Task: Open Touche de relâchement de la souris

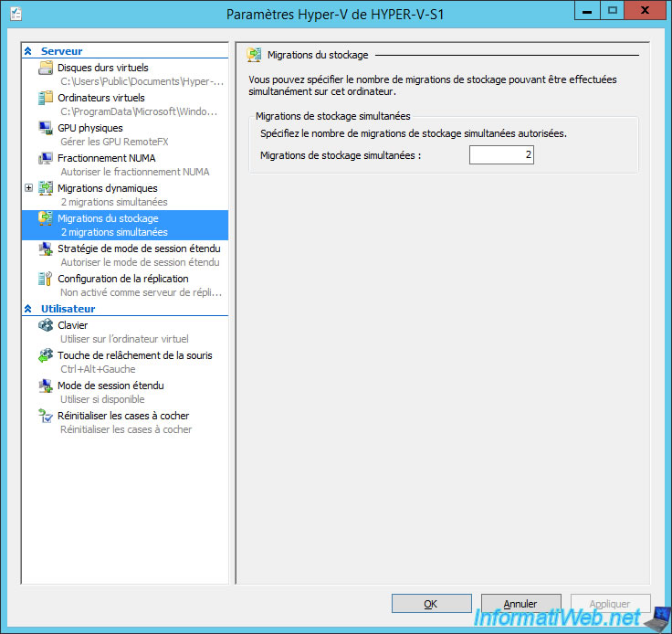Action: [x=125, y=362]
